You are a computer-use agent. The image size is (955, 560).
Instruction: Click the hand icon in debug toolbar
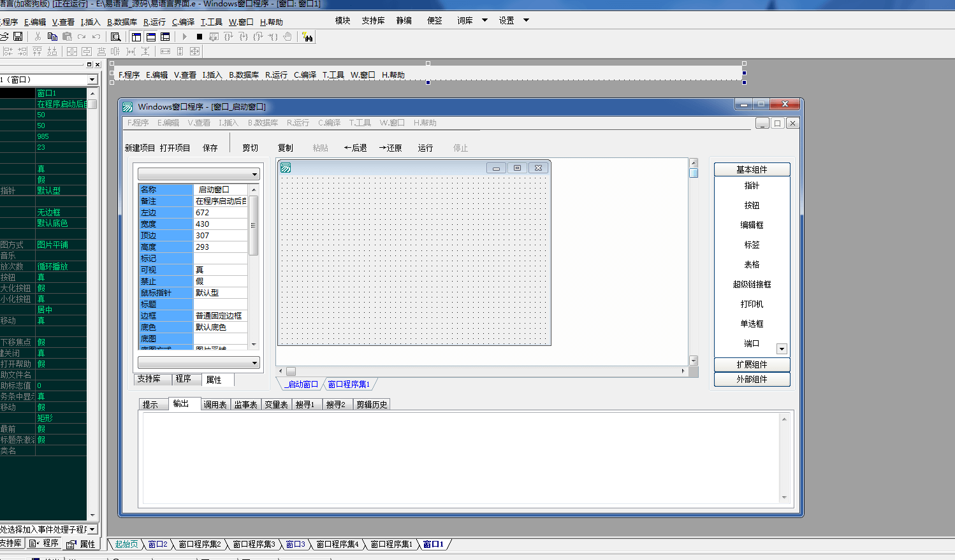288,37
